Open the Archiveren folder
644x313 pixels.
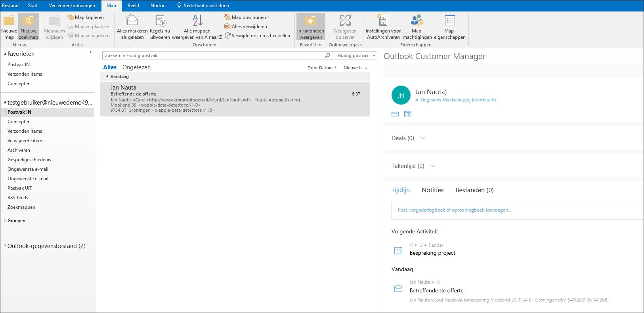click(x=19, y=150)
